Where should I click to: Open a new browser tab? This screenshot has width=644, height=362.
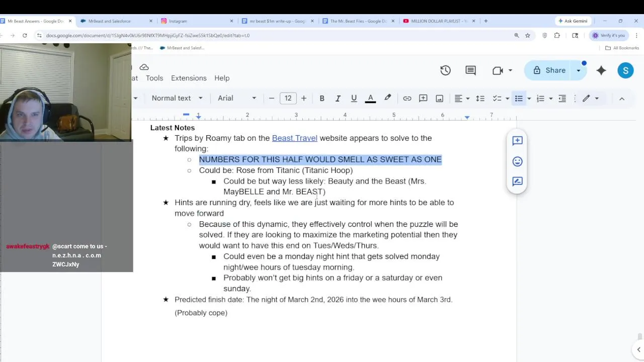[486, 21]
